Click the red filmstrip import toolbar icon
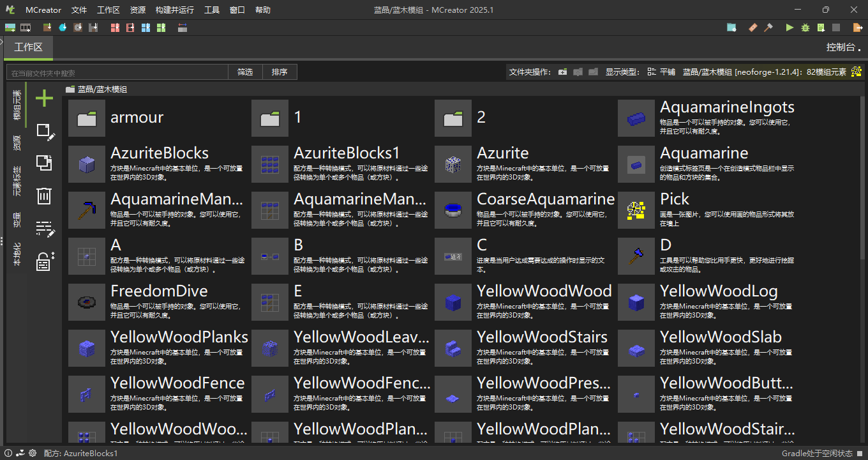The width and height of the screenshot is (868, 460). point(130,27)
